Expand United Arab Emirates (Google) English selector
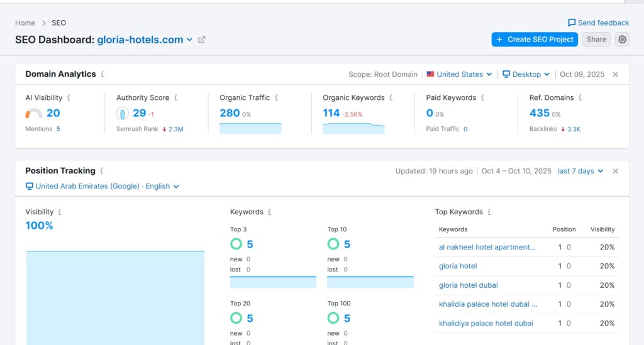Viewport: 644px width, 345px height. tap(103, 187)
